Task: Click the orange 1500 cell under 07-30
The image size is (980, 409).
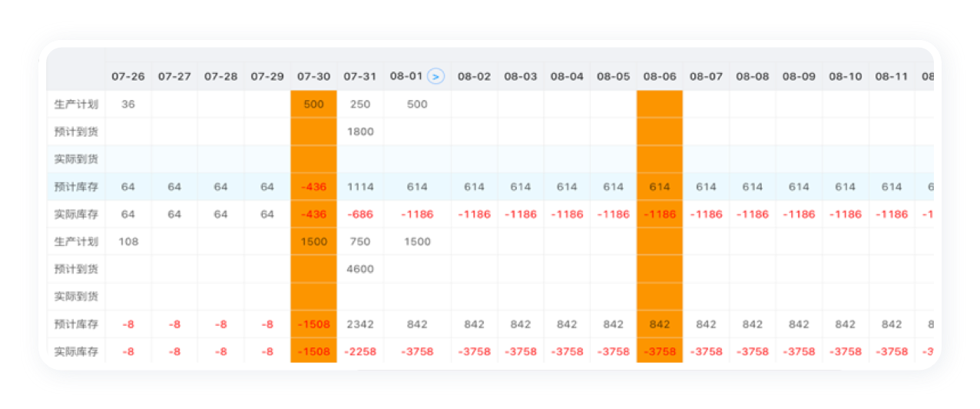Action: click(313, 241)
